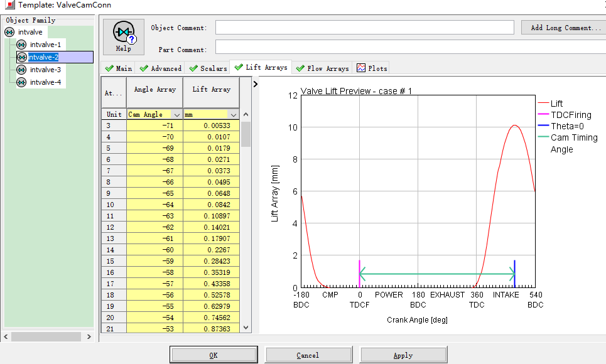Collapse the table panel with arrow

(255, 83)
